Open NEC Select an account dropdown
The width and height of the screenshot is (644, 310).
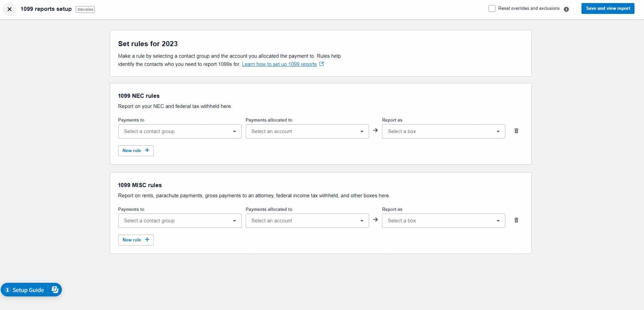pos(307,131)
